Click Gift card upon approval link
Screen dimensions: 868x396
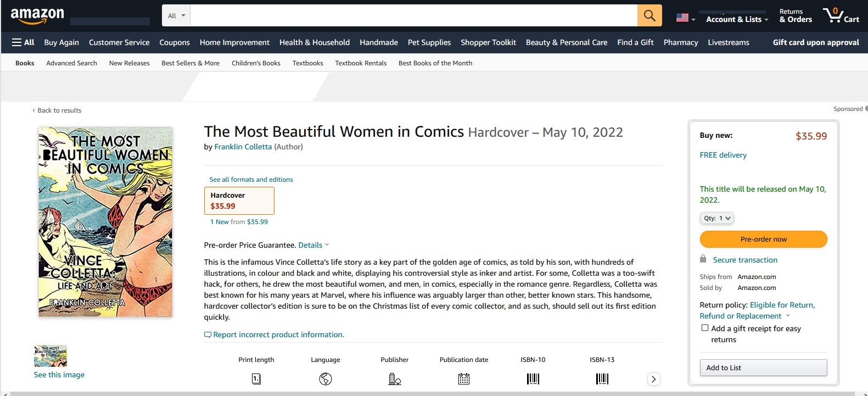pos(816,42)
